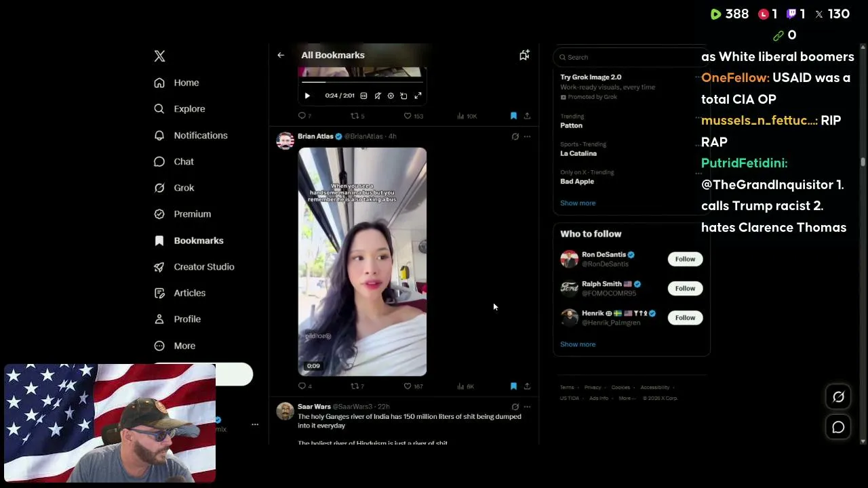
Task: Click the Search input field
Action: (x=631, y=57)
